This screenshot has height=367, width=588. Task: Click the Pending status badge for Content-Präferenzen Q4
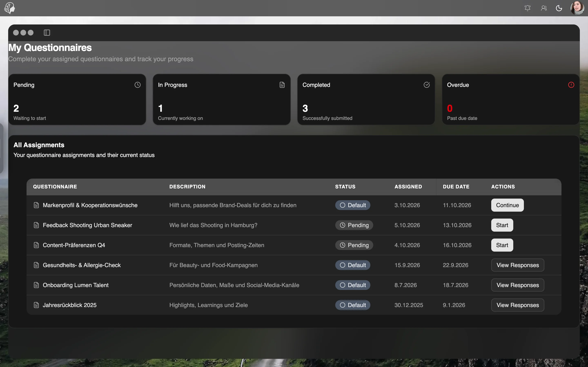354,245
